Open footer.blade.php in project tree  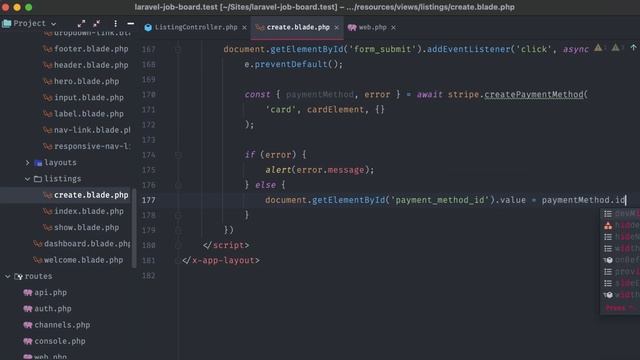coord(91,49)
